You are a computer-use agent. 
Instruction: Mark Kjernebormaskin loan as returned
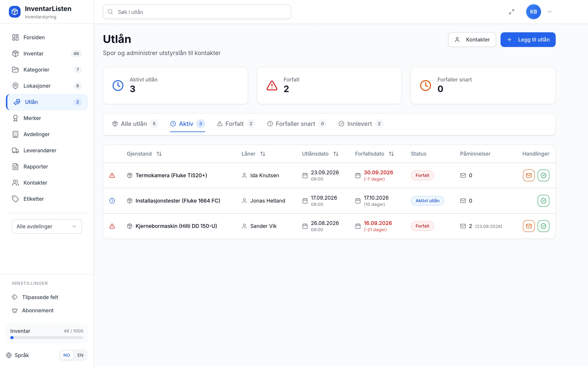544,226
